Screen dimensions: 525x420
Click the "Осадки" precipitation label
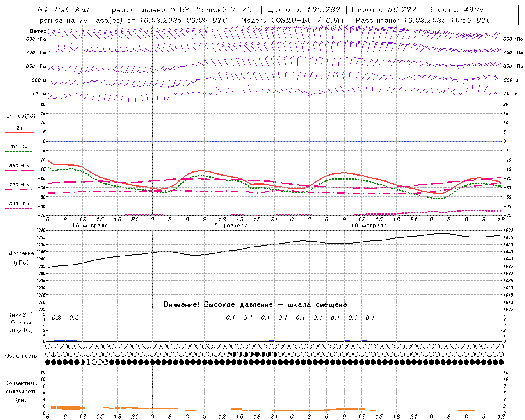[x=21, y=322]
